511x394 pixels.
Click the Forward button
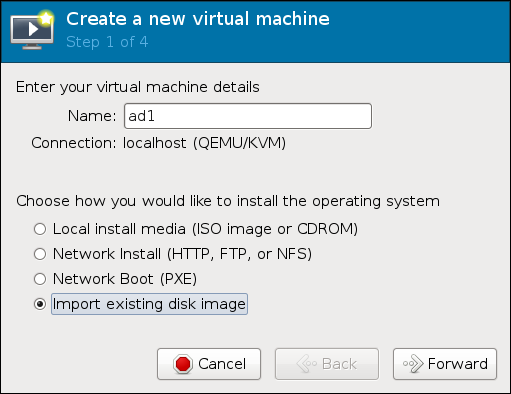tap(445, 364)
